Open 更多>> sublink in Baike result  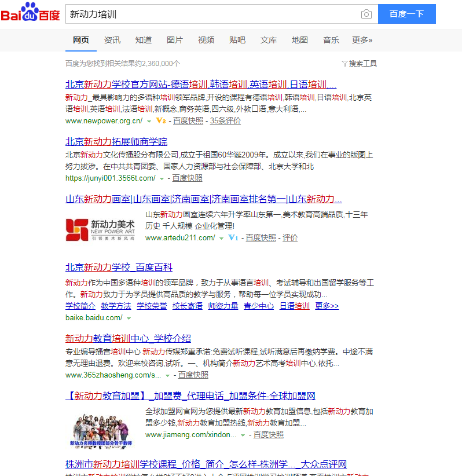click(327, 306)
